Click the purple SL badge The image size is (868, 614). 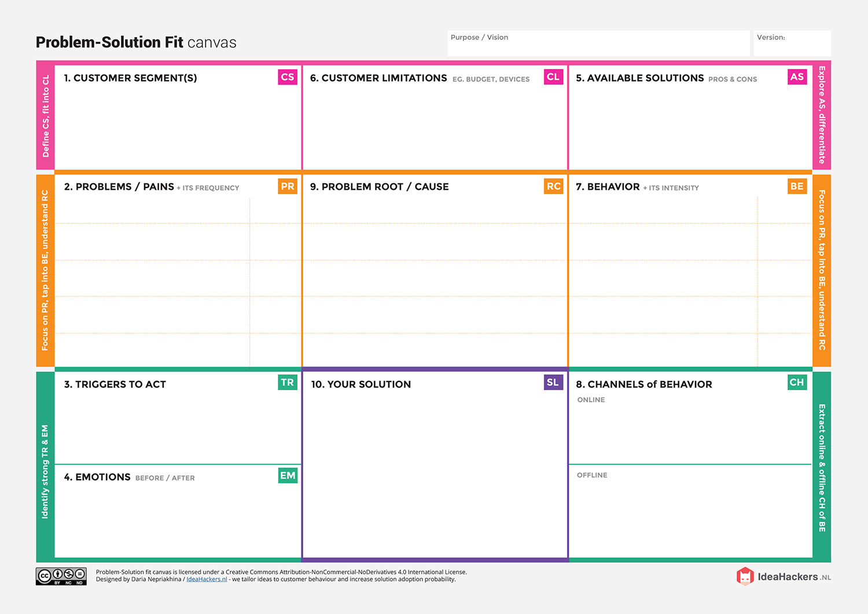point(553,383)
